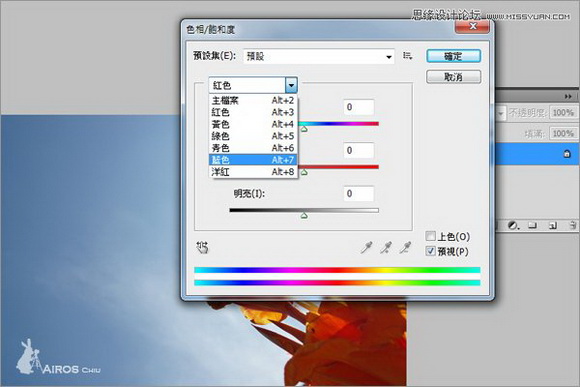Open the preset options menu icon
580x387 pixels.
pos(408,56)
